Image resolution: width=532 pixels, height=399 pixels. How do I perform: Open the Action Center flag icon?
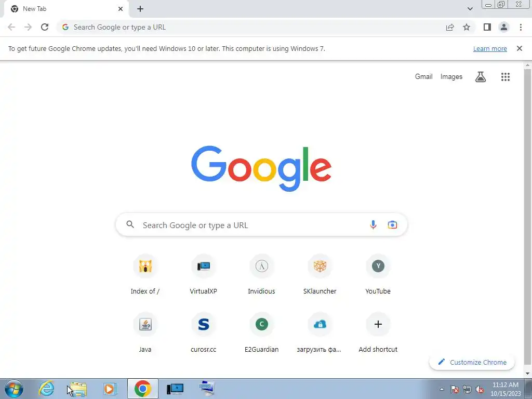[455, 389]
